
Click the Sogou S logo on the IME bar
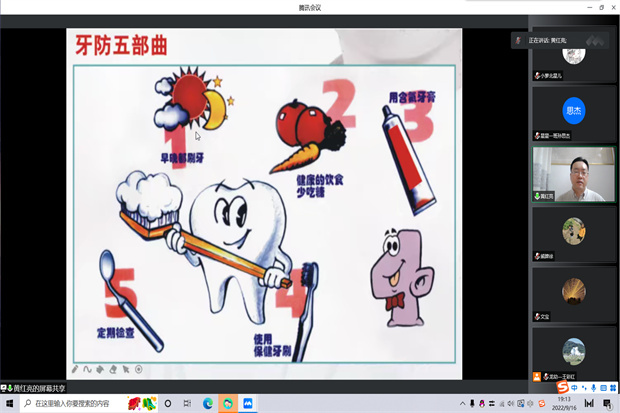tap(562, 387)
